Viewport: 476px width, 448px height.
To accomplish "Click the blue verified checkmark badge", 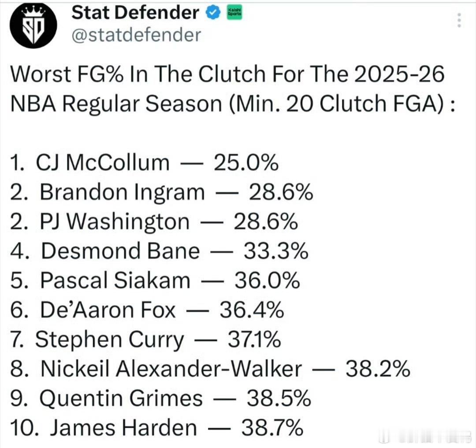I will 214,13.
